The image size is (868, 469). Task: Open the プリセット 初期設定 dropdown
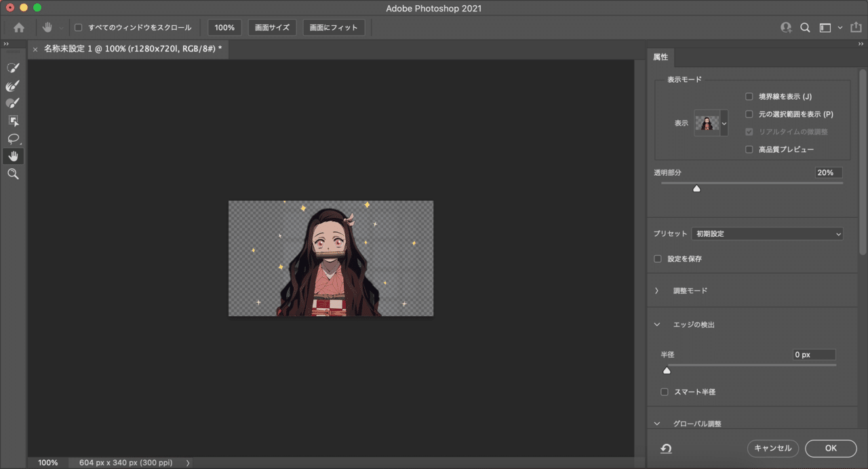coord(768,233)
